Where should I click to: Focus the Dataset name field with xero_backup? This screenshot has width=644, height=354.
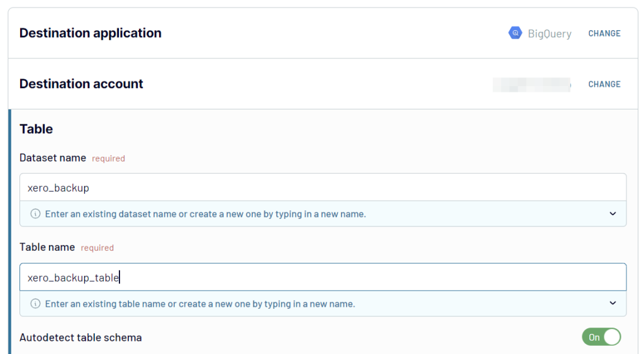point(323,187)
